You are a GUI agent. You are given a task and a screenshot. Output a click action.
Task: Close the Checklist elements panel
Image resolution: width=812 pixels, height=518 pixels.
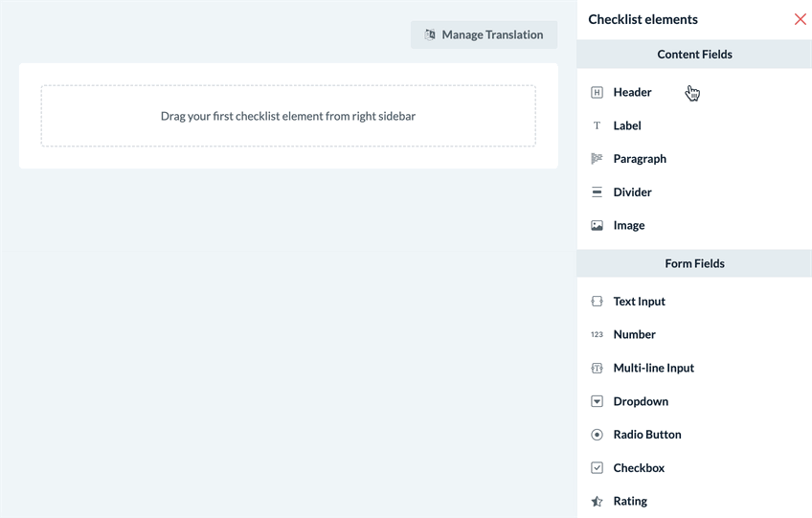pos(801,19)
